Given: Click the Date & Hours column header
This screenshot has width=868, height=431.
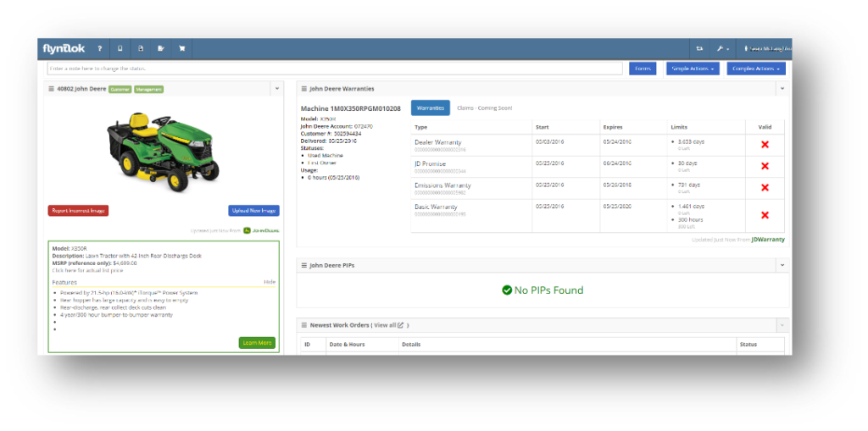Looking at the screenshot, I should point(347,344).
